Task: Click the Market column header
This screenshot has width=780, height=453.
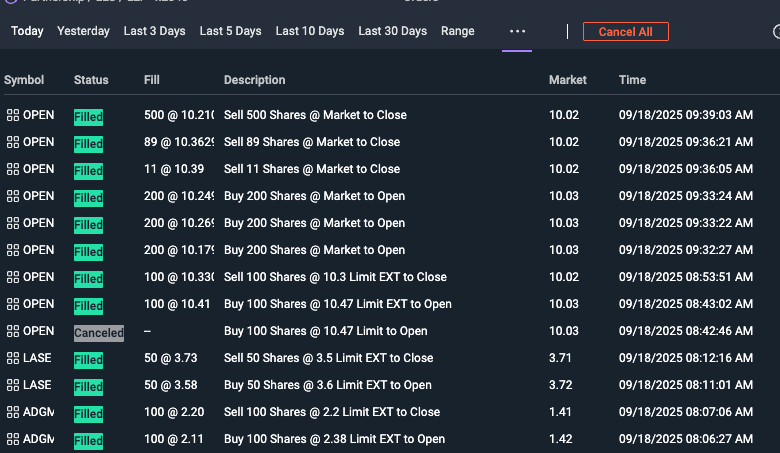Action: [x=568, y=80]
